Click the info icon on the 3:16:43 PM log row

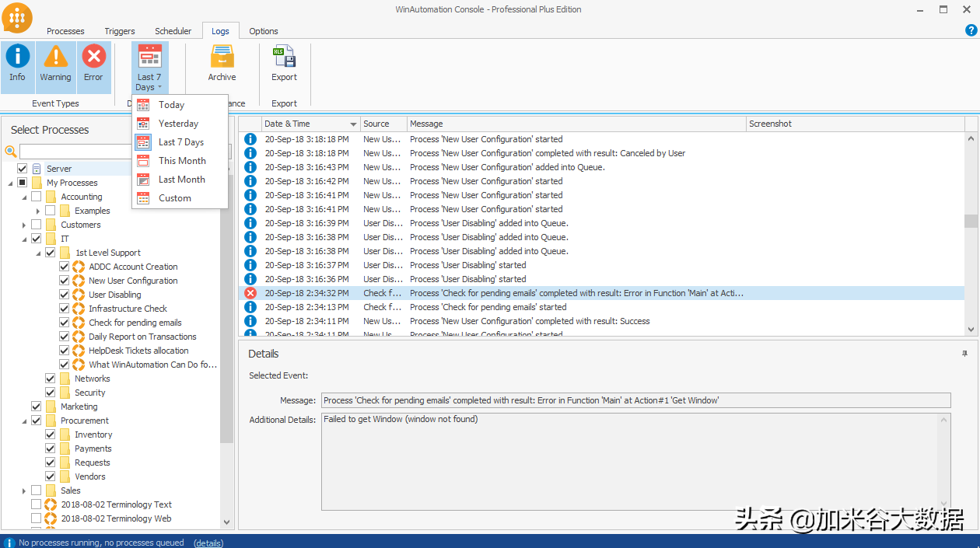[250, 167]
